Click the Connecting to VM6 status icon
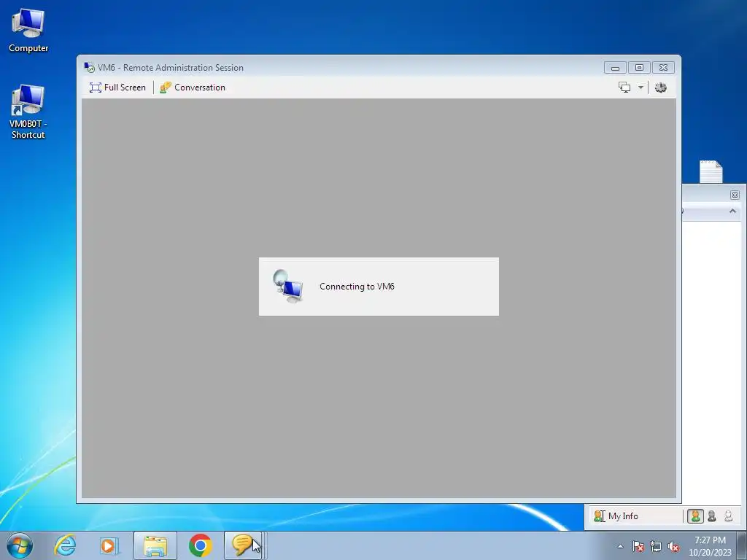Screen dimensions: 747x560 coord(287,286)
